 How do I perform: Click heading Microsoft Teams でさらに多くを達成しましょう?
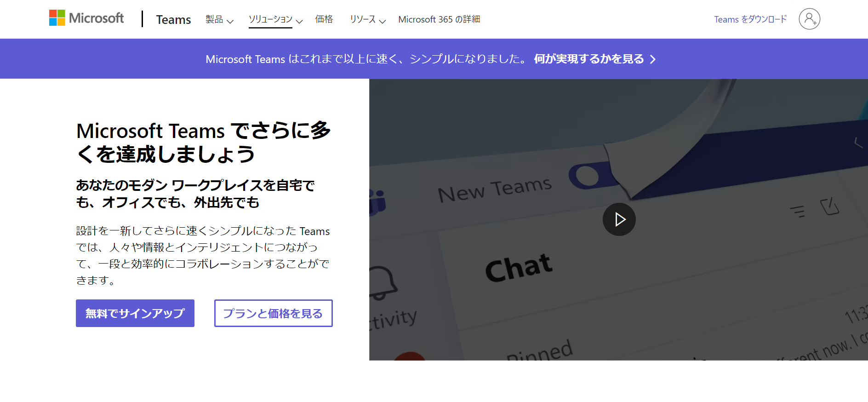[x=204, y=142]
